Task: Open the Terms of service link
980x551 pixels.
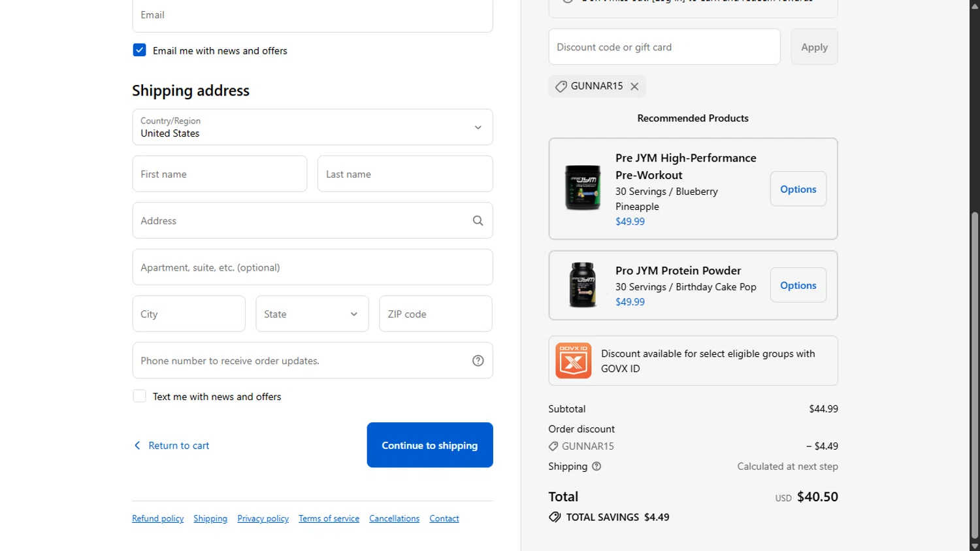Action: coord(329,518)
